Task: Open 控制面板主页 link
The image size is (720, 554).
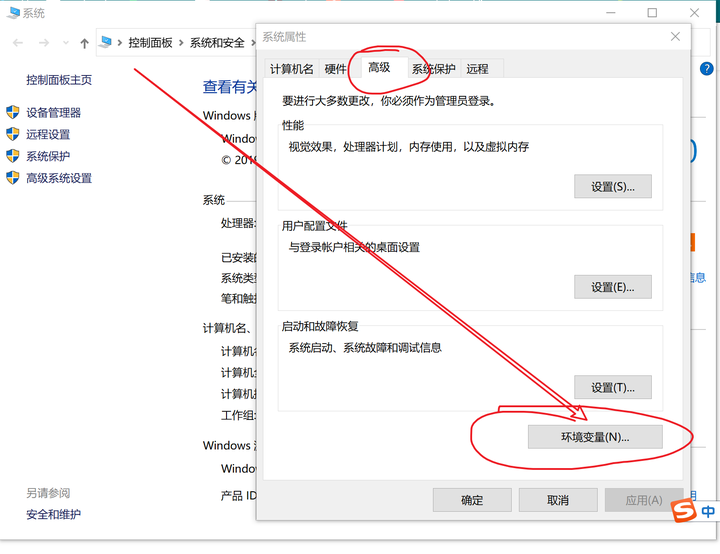Action: pyautogui.click(x=59, y=80)
